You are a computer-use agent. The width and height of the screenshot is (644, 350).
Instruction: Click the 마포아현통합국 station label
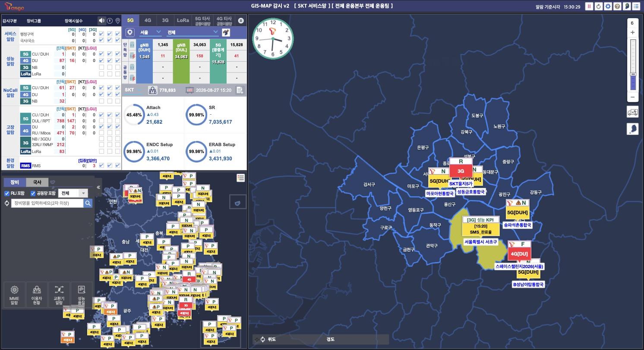(x=440, y=194)
